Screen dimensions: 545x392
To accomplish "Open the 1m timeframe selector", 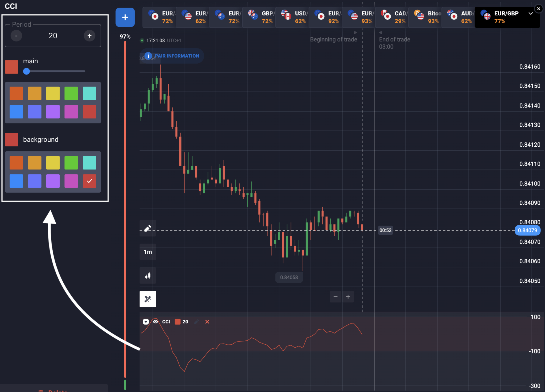I will point(148,252).
